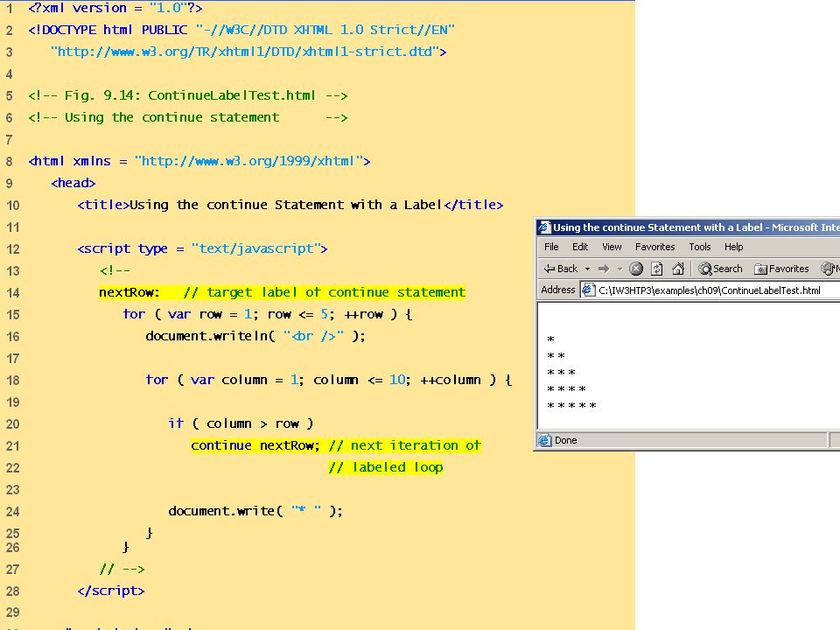Click the 'http://www.w3.org/1999/xhtml' string
The height and width of the screenshot is (630, 840).
[x=248, y=161]
